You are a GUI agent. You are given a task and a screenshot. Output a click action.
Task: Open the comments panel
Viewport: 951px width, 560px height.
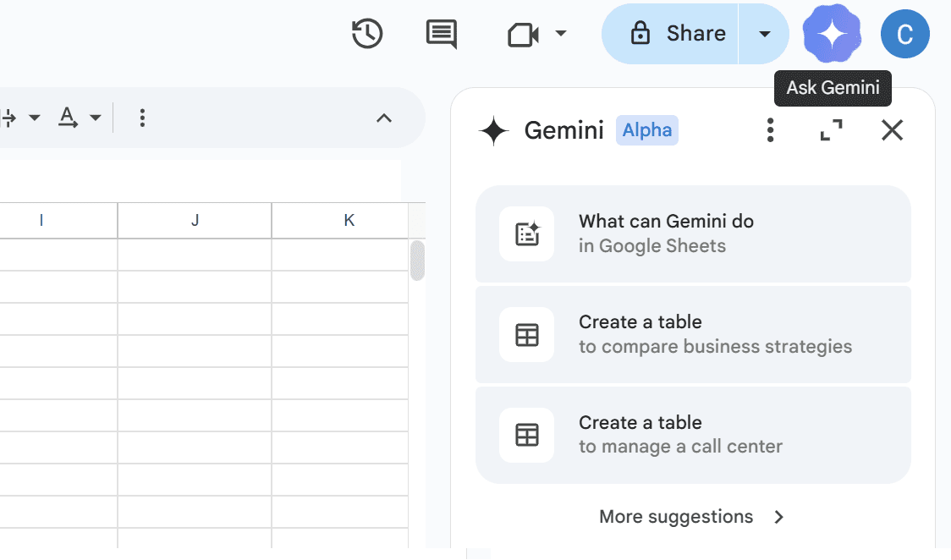[x=441, y=34]
